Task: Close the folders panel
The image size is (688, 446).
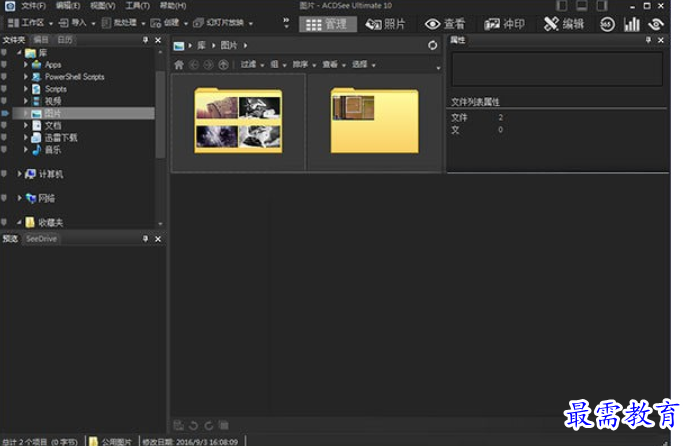Action: pyautogui.click(x=158, y=40)
